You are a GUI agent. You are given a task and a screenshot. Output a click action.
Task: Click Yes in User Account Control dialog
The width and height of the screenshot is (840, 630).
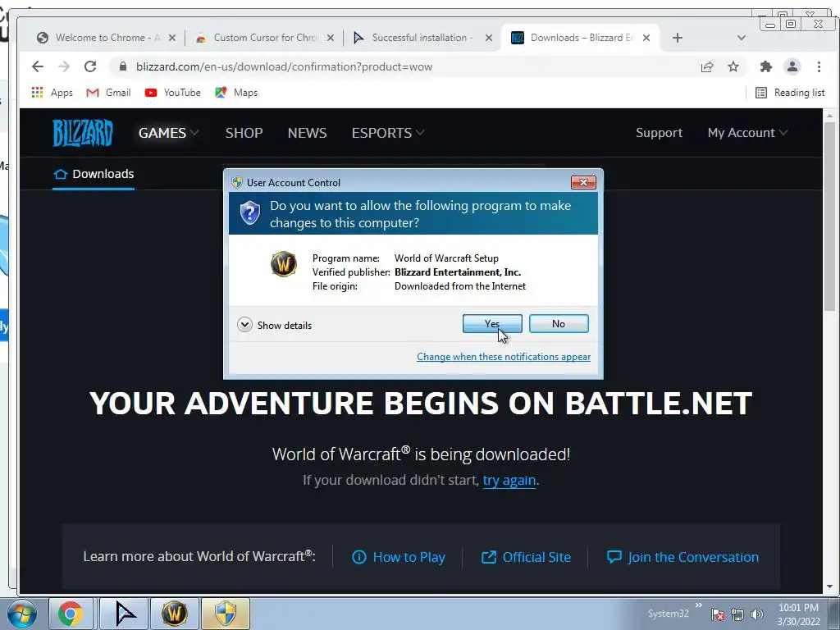click(x=492, y=323)
